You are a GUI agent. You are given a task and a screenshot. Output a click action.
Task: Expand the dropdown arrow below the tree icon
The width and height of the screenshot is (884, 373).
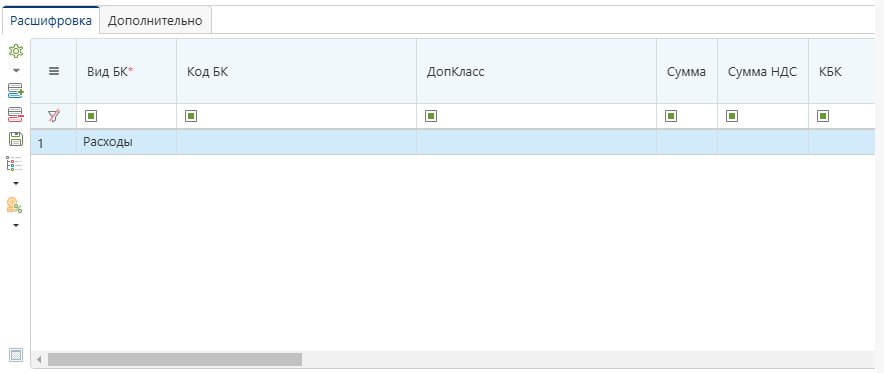click(16, 184)
